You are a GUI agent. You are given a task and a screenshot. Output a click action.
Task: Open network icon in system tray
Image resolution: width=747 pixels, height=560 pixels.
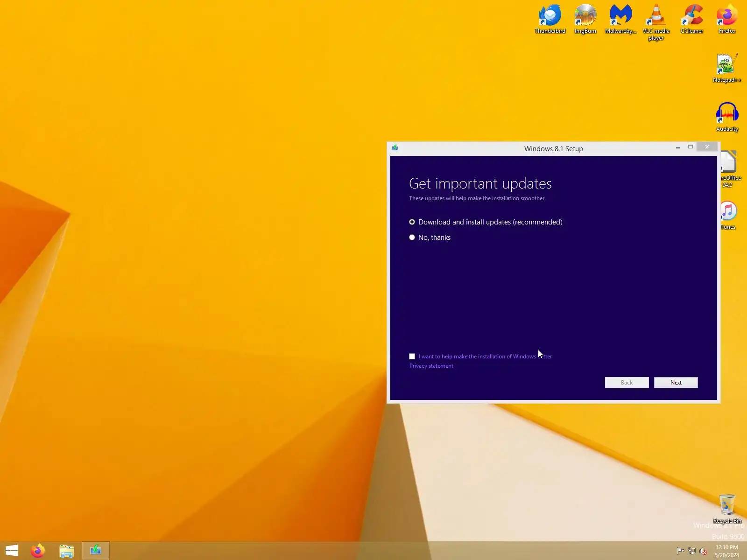(x=692, y=551)
